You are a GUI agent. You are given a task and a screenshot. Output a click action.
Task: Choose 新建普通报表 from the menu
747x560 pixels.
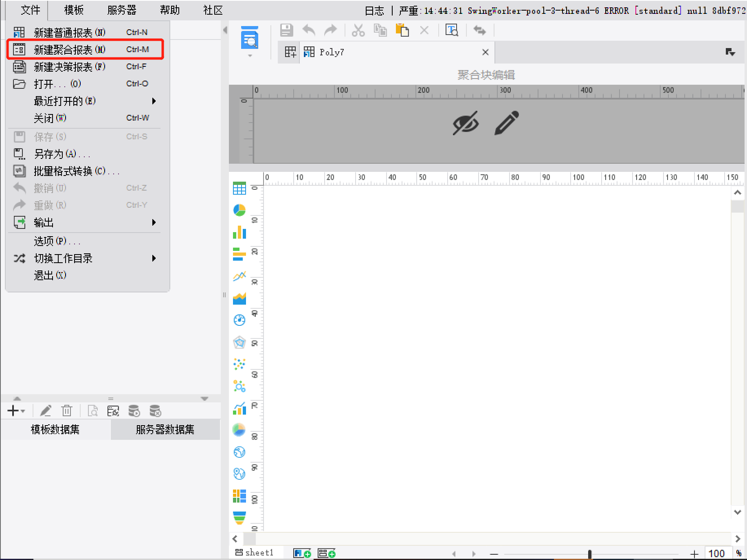85,32
